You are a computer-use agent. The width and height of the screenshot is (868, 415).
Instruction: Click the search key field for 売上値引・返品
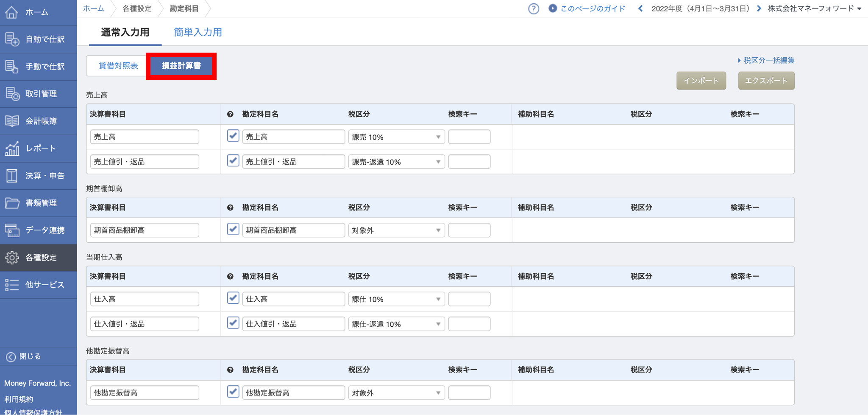click(x=469, y=162)
